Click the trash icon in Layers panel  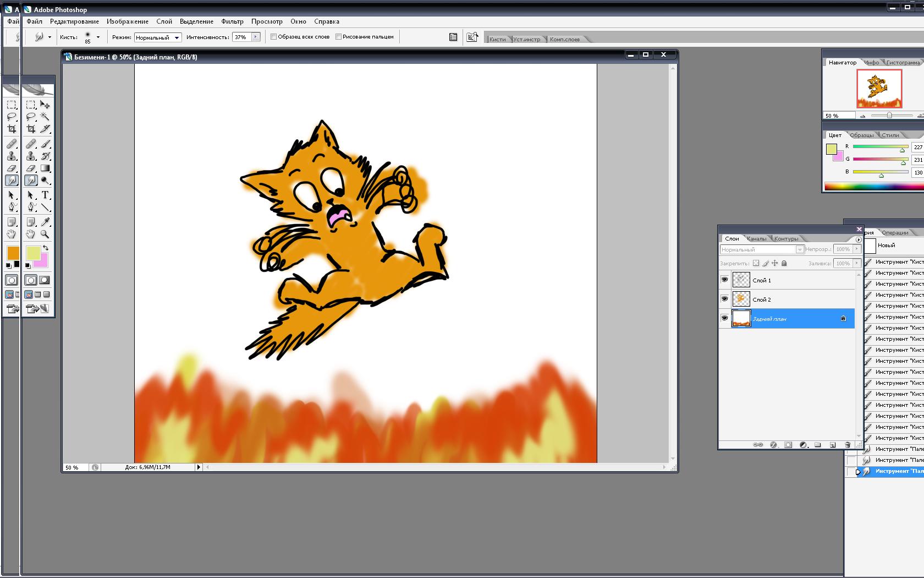tap(847, 445)
